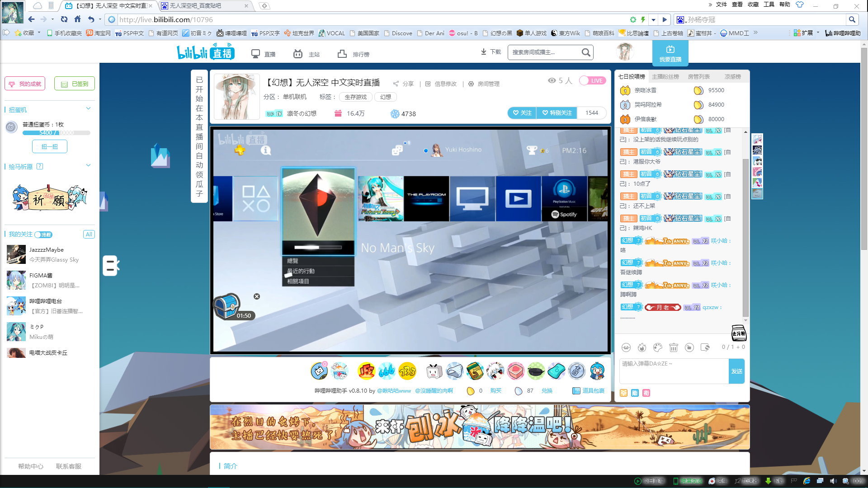This screenshot has width=868, height=488.
Task: Click the blue 勋 badge icon
Action: coord(635,393)
